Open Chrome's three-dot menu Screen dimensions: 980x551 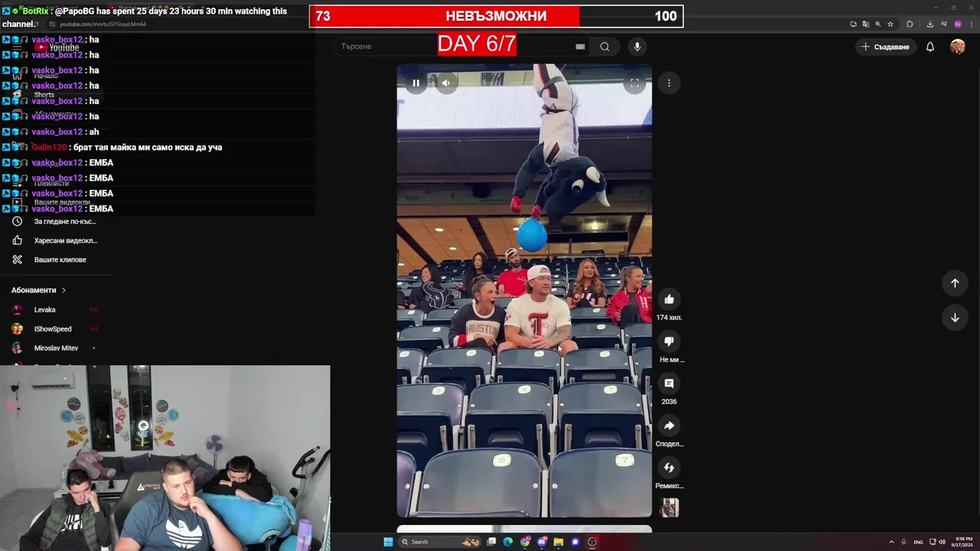tap(972, 24)
